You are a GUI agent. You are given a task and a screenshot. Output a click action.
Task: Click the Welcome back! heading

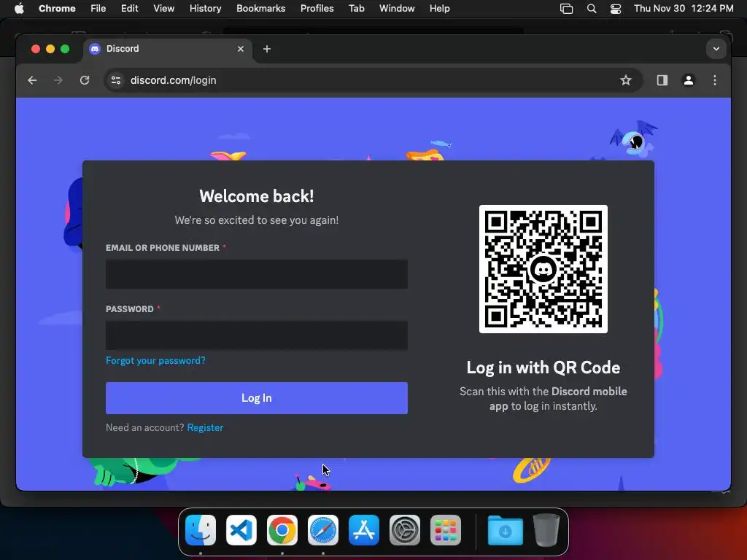(x=257, y=196)
